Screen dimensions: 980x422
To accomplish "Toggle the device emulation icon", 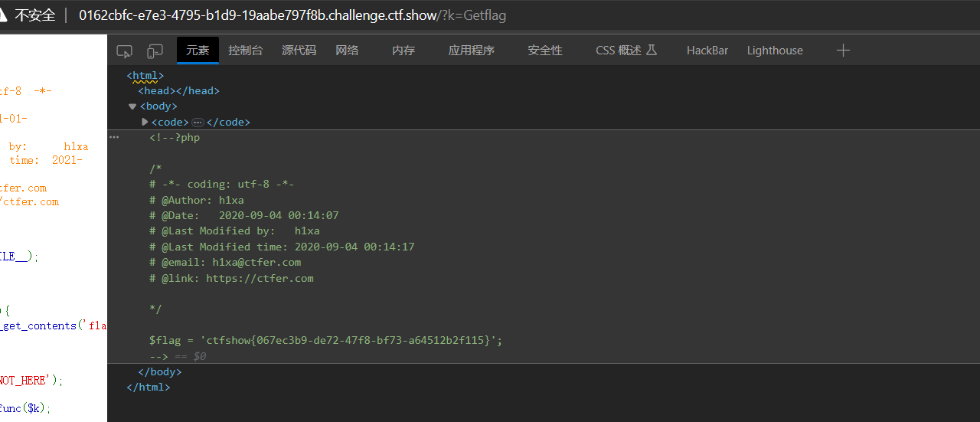I will (155, 51).
